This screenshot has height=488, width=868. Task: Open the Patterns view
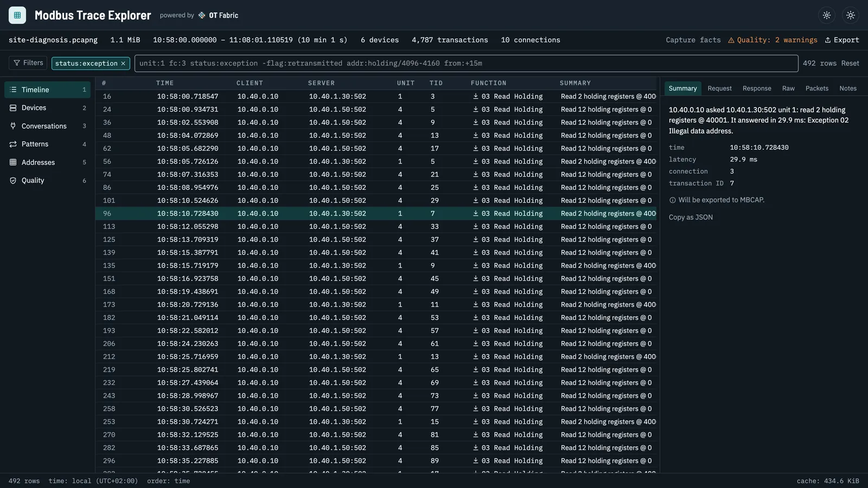point(47,144)
